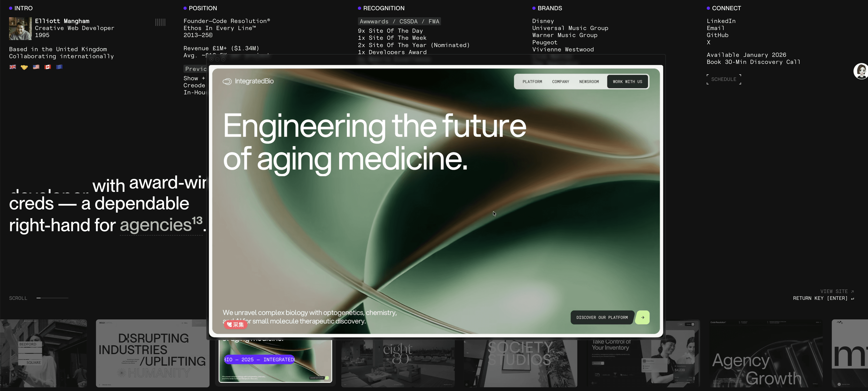Click the IntegratedBio logo icon
Image resolution: width=868 pixels, height=391 pixels.
227,81
